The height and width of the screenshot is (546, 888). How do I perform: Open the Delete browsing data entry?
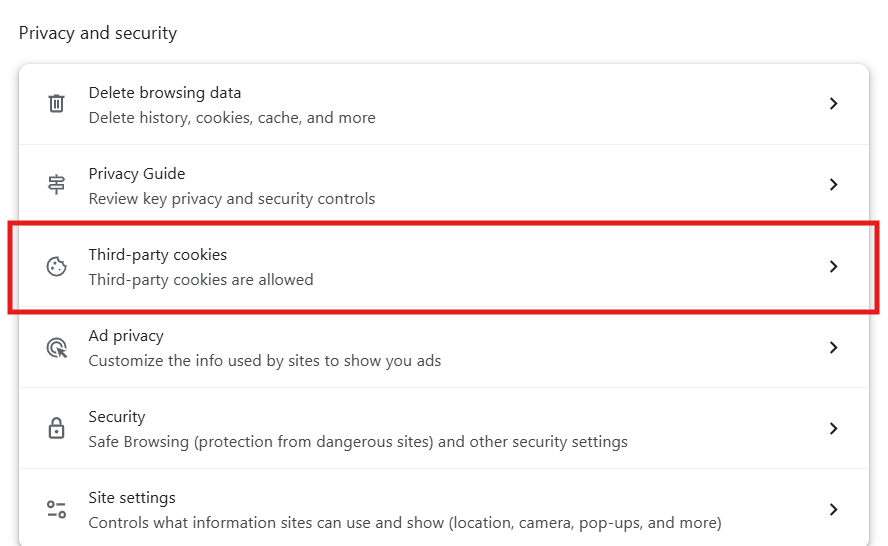tap(165, 93)
